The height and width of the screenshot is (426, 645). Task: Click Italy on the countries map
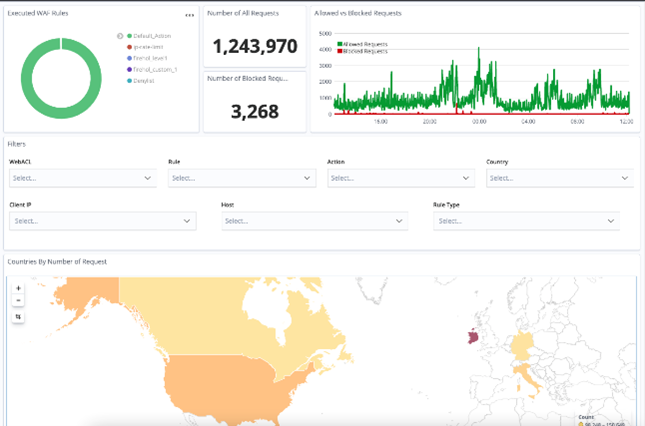pyautogui.click(x=528, y=376)
